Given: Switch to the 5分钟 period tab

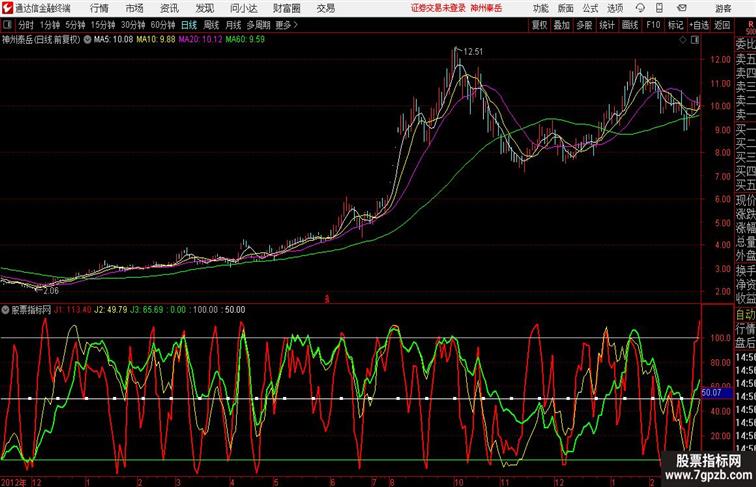Looking at the screenshot, I should coord(75,25).
